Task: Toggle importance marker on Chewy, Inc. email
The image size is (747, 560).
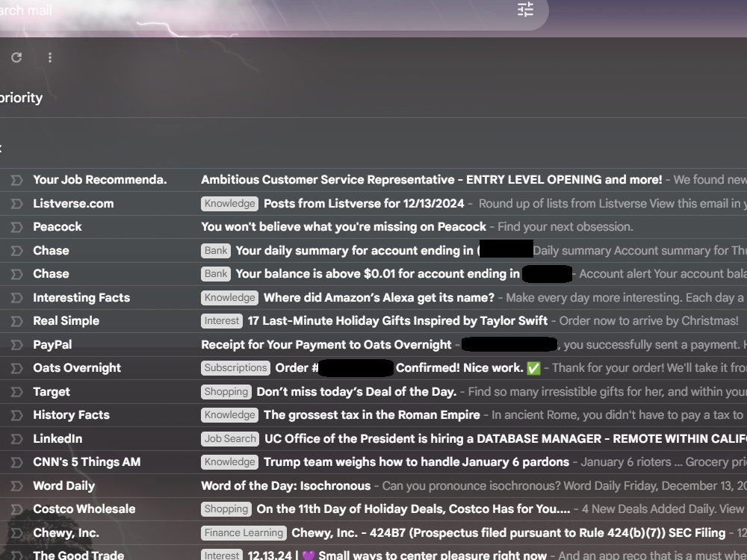Action: [16, 533]
